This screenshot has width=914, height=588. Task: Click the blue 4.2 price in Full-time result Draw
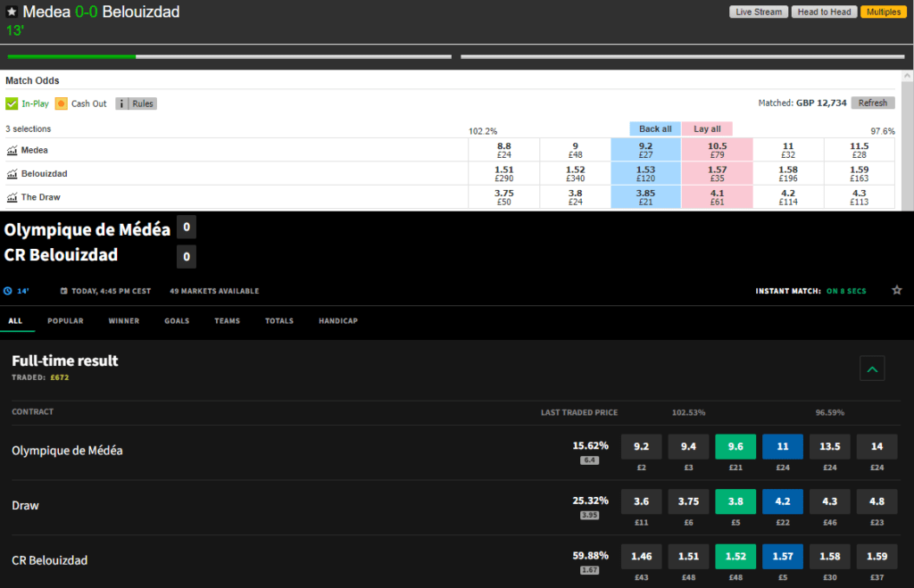pos(783,501)
